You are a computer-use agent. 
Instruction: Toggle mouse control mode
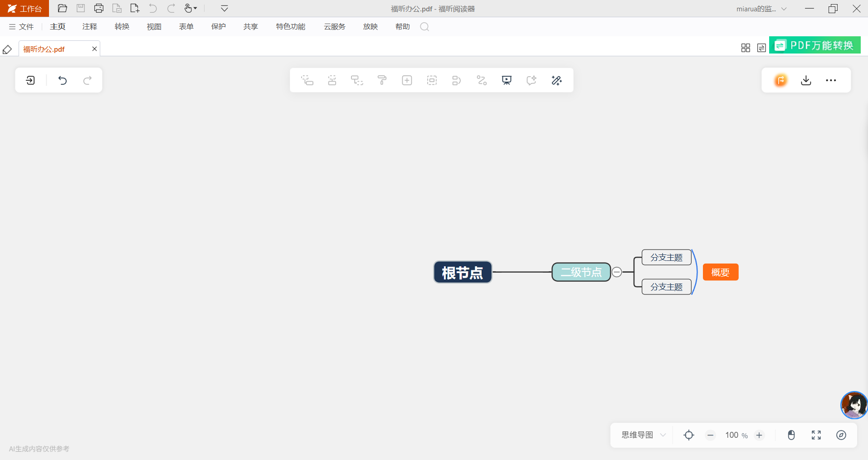click(x=791, y=435)
